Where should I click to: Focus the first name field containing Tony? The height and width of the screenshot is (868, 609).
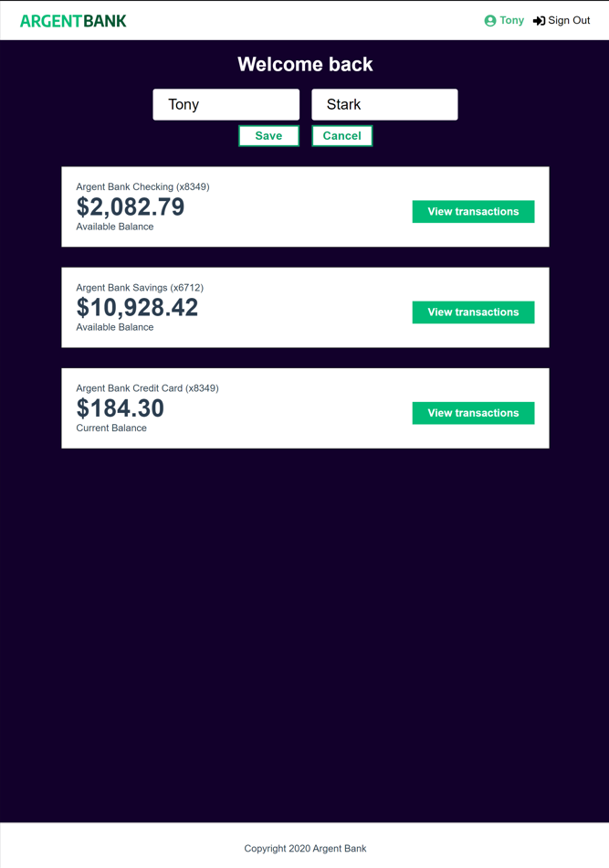click(x=226, y=104)
